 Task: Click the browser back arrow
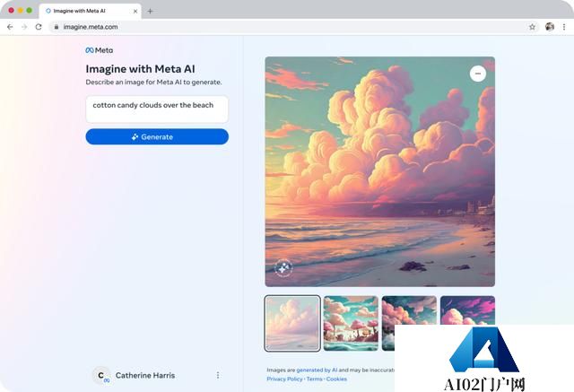tap(10, 27)
